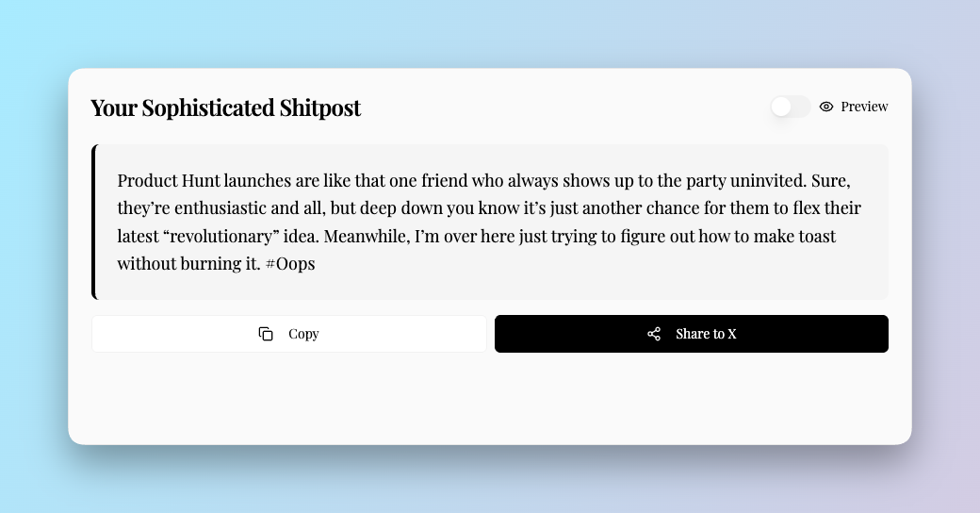This screenshot has height=513, width=980.
Task: Click the "Your Sophisticated Shitpost" heading
Action: click(225, 108)
